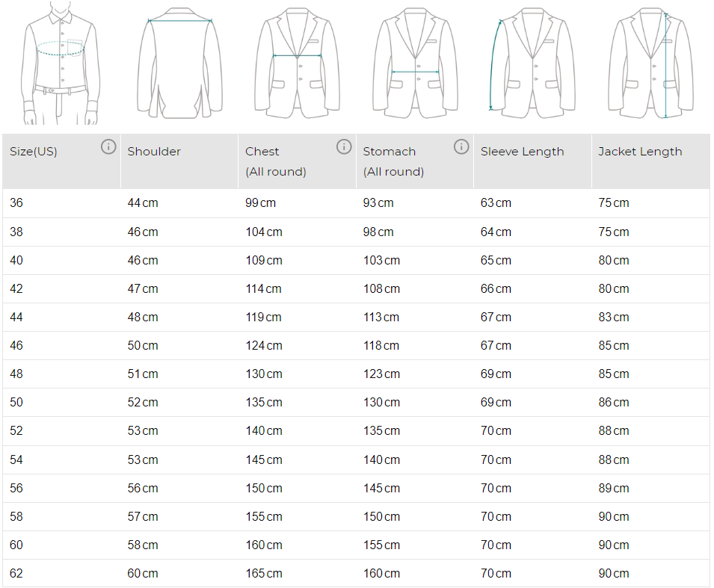Screen dimensions: 714x588
Task: Click the Sleeve Length column header
Action: [x=522, y=152]
